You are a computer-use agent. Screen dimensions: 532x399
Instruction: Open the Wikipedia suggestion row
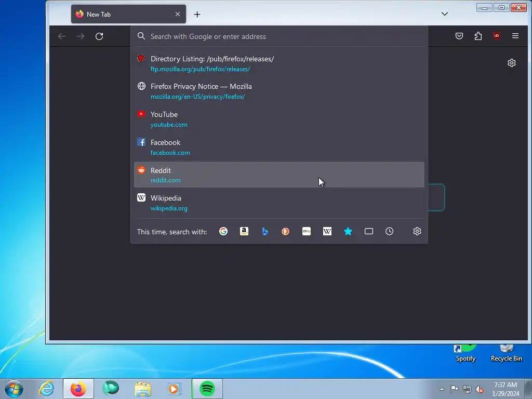[x=279, y=203]
